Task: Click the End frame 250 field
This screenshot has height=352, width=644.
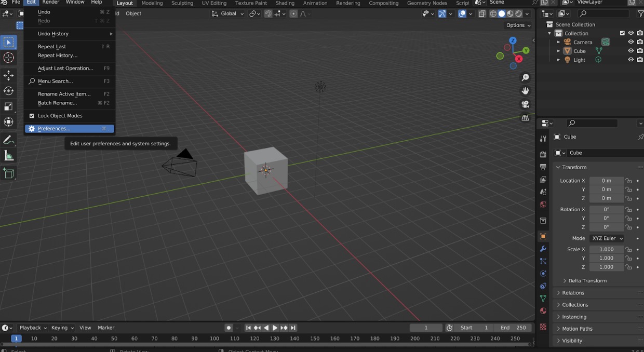Action: [513, 328]
